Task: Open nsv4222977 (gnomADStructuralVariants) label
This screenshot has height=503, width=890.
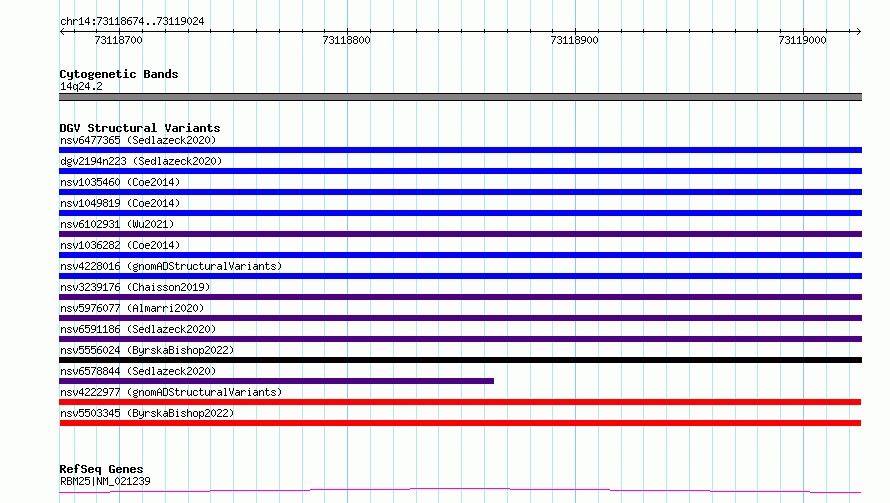Action: click(171, 392)
